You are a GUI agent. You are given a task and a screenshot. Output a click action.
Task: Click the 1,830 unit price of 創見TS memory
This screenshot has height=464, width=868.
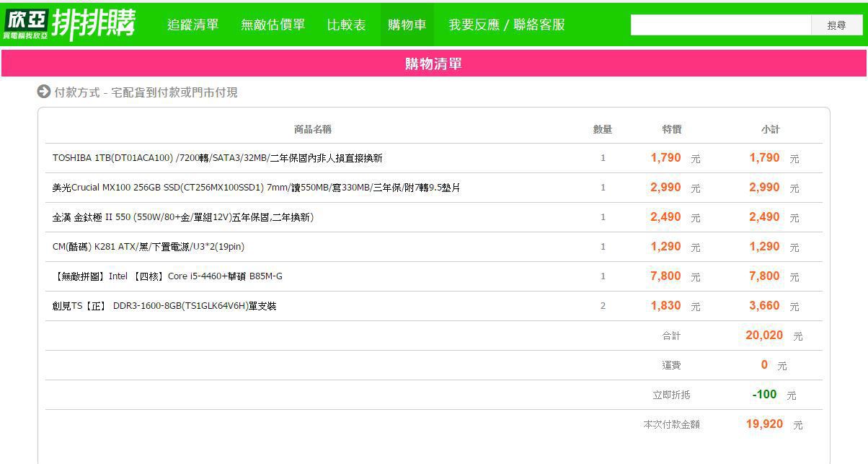tap(665, 305)
